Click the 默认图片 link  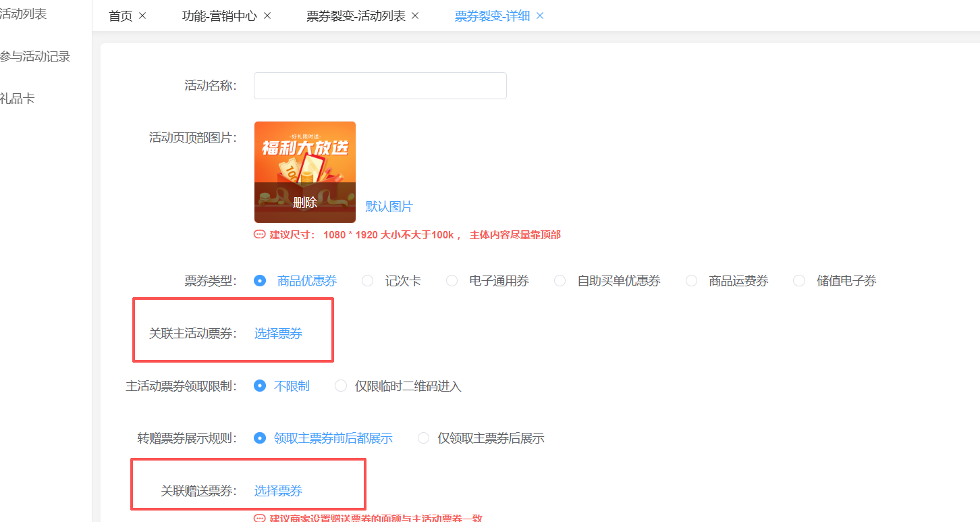pyautogui.click(x=389, y=207)
